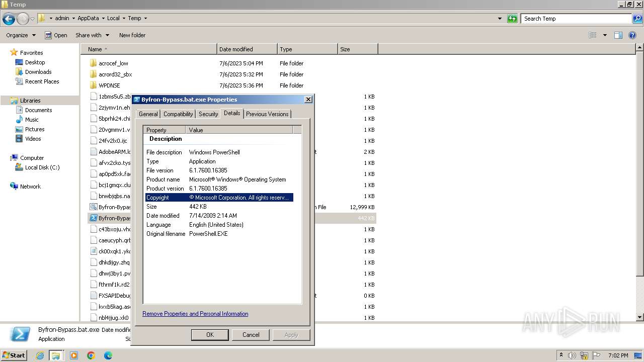Open the Videos library
The image size is (644, 362).
coord(33,139)
